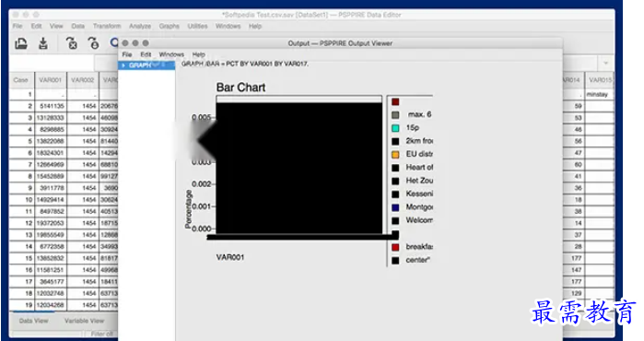Open the Edit menu of the Data Editor

click(36, 26)
